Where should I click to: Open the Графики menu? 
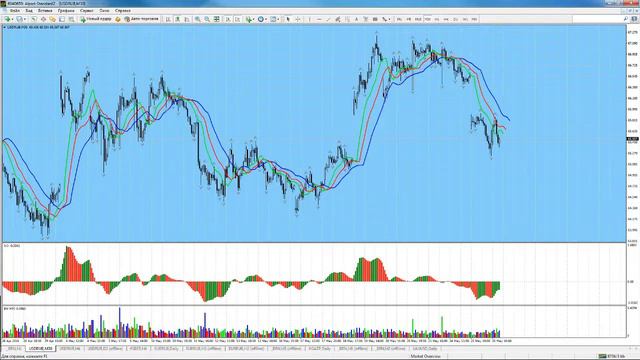tap(66, 11)
